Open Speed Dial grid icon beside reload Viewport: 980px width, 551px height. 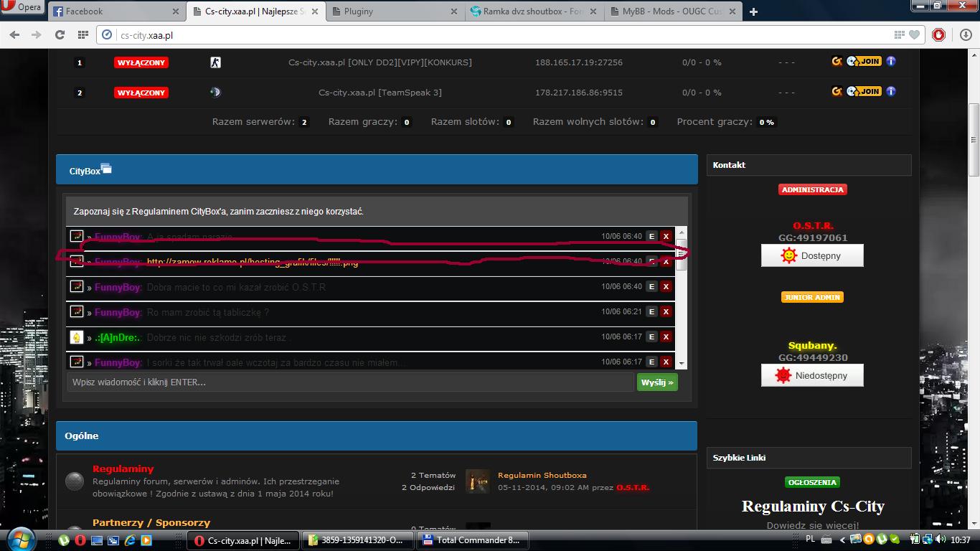[x=83, y=34]
